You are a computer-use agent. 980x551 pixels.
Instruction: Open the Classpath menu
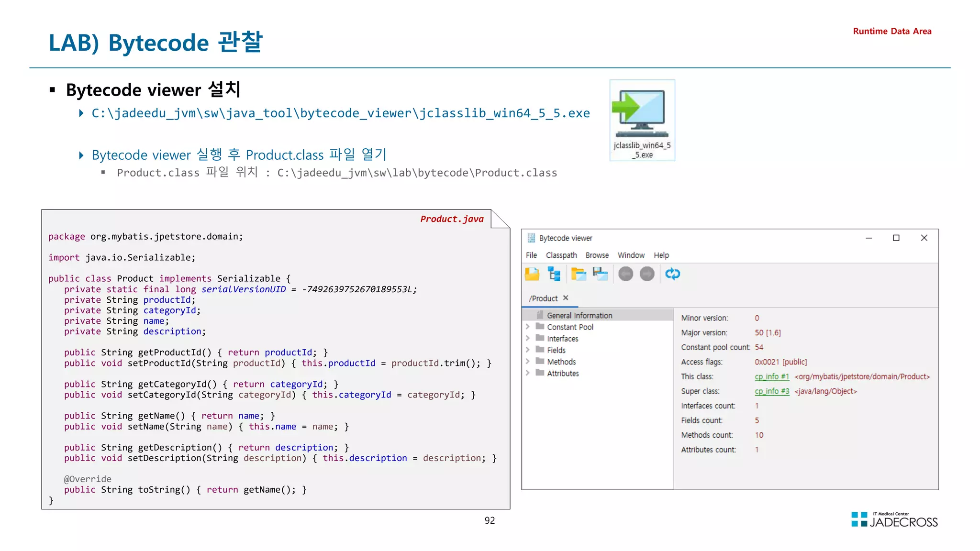561,255
